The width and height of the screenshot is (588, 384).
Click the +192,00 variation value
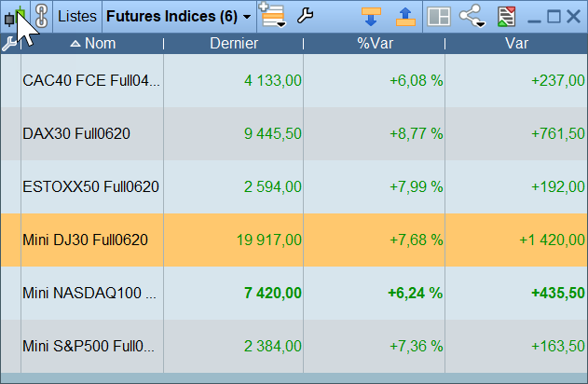558,186
